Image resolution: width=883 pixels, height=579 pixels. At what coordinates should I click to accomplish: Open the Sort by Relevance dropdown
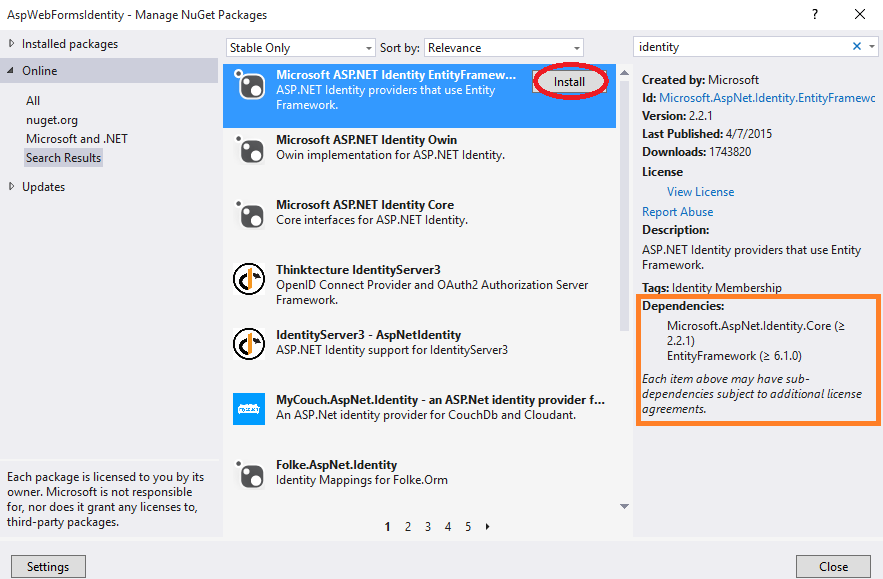point(504,47)
